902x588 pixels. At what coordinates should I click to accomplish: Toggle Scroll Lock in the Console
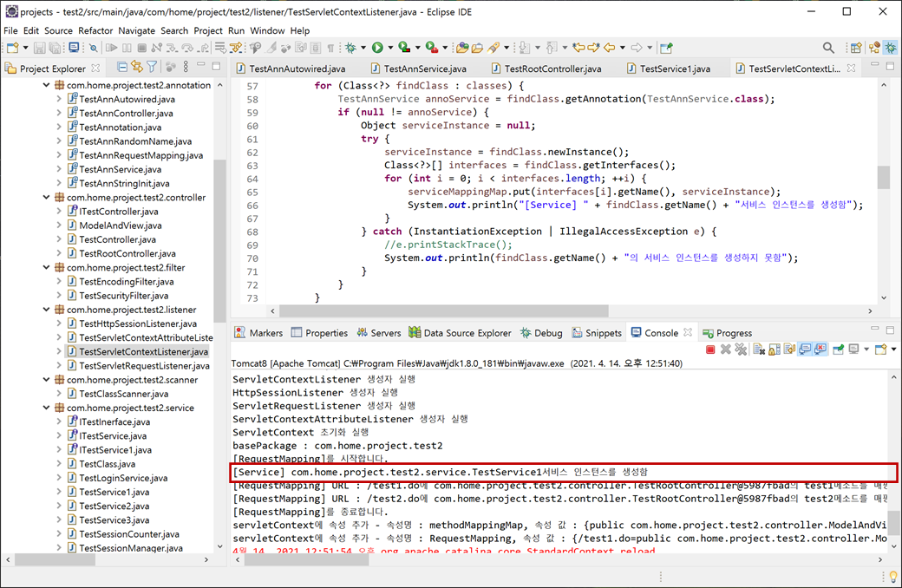tap(775, 350)
